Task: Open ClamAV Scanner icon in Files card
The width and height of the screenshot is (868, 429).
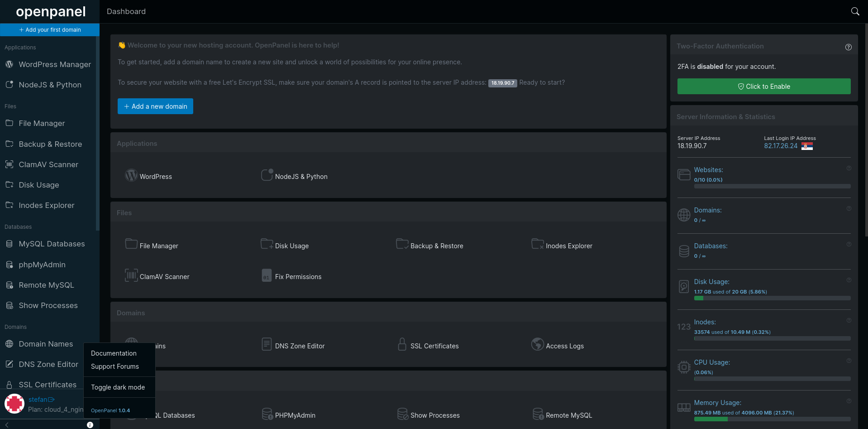Action: [131, 275]
